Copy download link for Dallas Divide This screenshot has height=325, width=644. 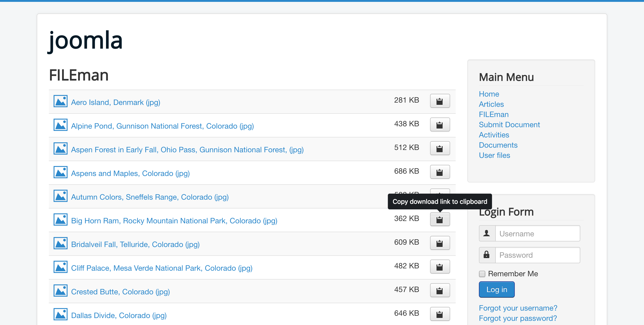click(440, 314)
